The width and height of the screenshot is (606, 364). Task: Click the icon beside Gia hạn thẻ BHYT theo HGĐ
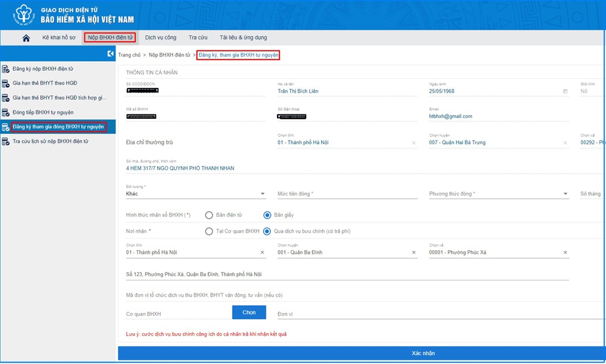point(6,84)
